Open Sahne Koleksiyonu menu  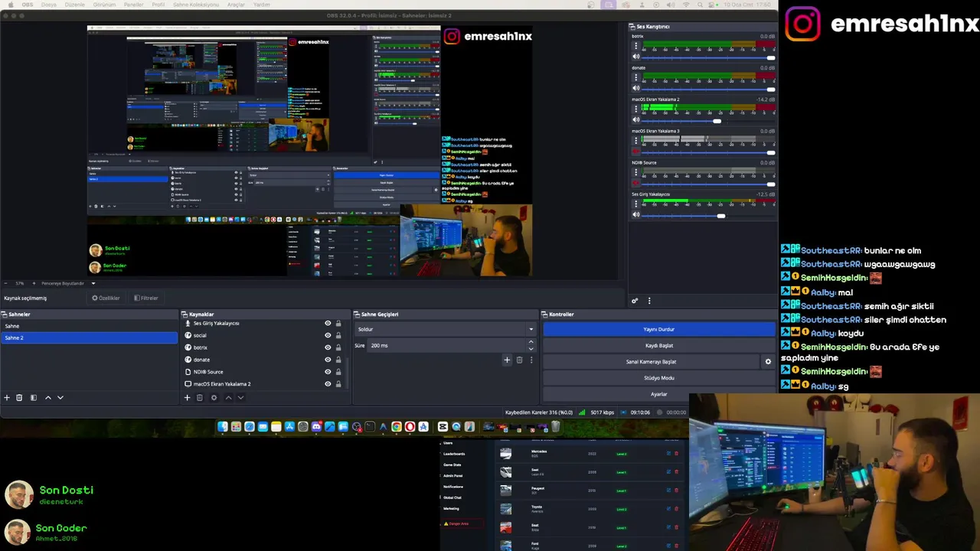click(x=195, y=5)
